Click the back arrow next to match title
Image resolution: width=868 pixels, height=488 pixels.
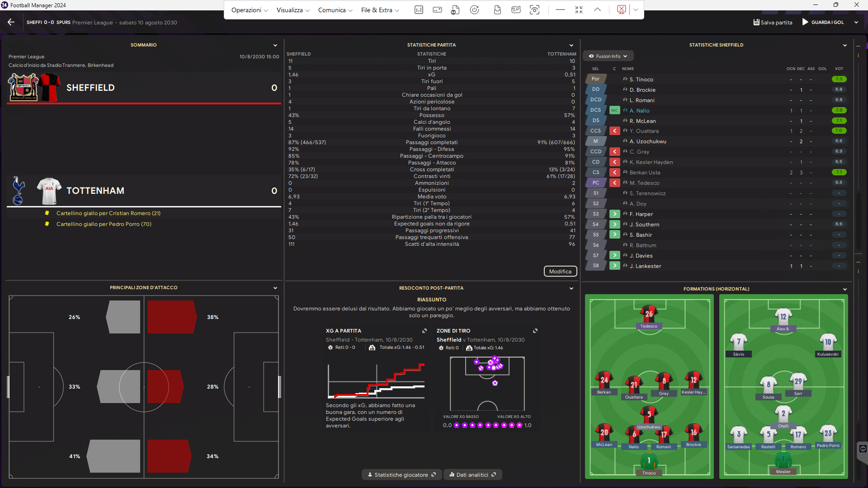[11, 22]
